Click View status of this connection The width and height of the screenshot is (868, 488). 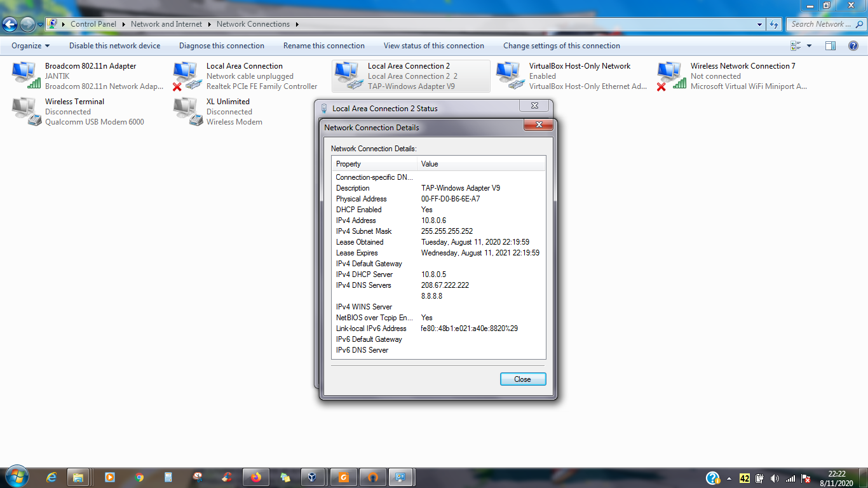[x=434, y=46]
